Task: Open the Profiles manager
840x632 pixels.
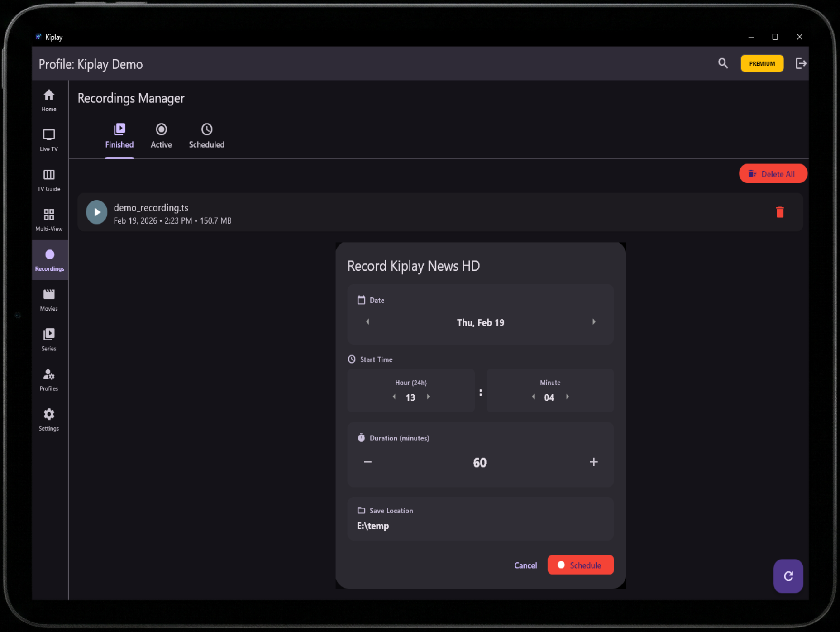Action: point(48,378)
